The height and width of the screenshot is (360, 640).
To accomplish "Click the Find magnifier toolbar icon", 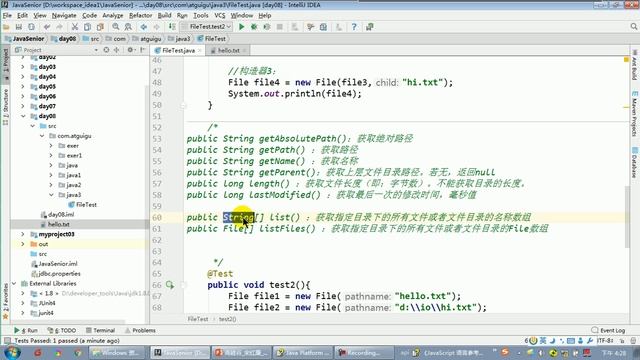I will click(116, 27).
